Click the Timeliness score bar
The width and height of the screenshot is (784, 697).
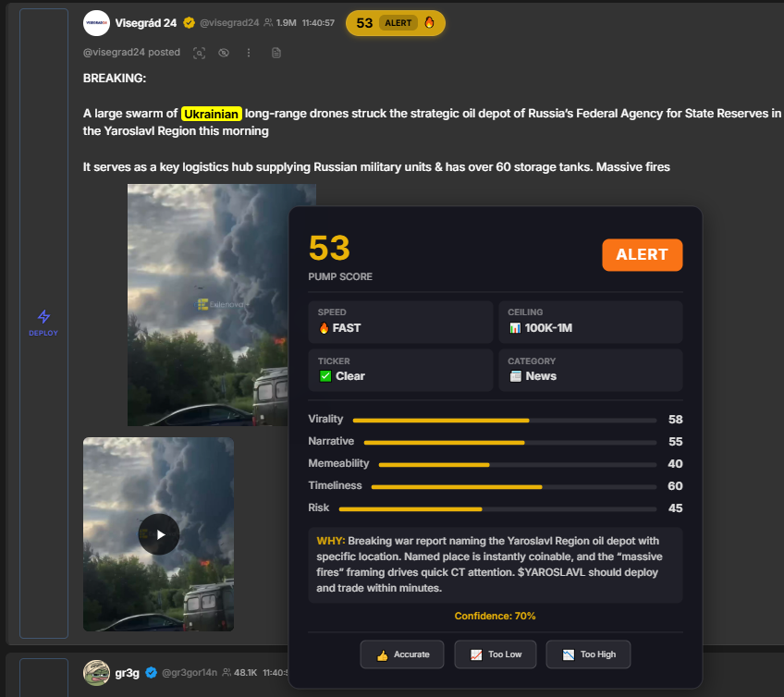pos(514,486)
